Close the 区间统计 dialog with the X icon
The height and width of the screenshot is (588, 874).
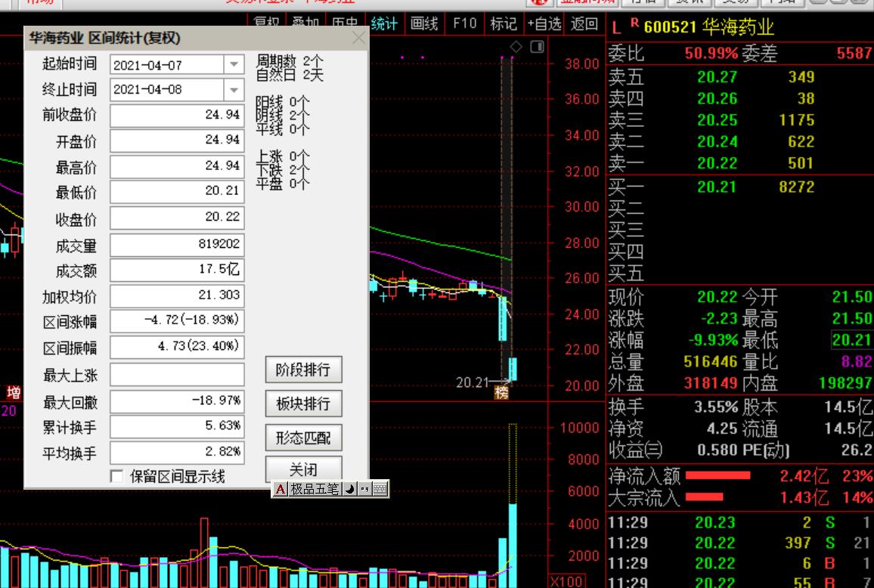(358, 38)
